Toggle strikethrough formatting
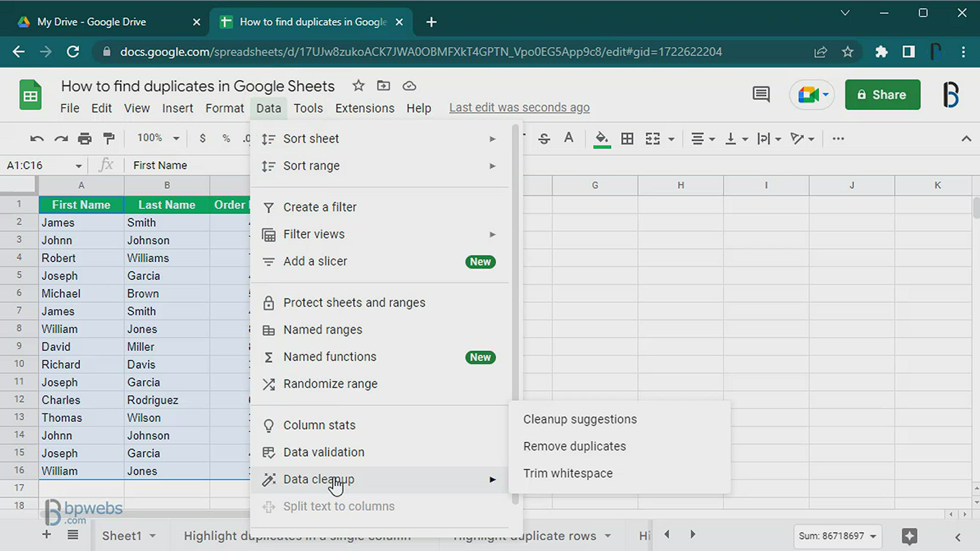This screenshot has height=551, width=980. click(544, 138)
